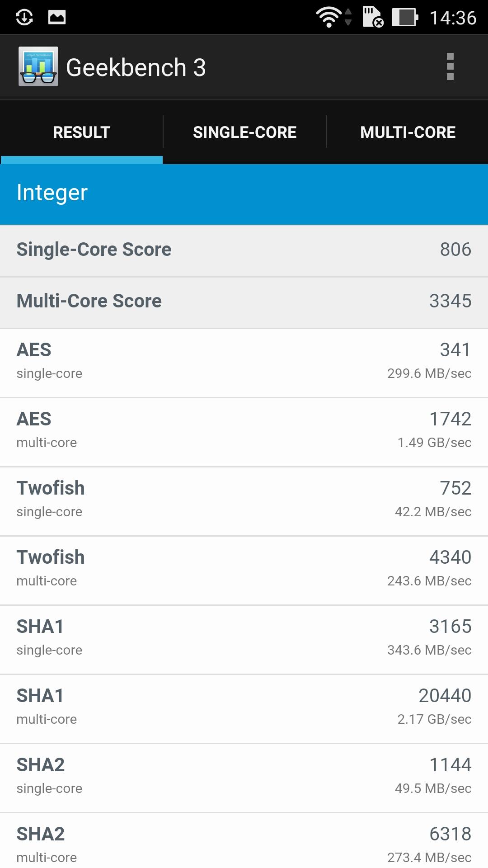
Task: Tap the screenshot image notification icon
Action: coord(57,18)
